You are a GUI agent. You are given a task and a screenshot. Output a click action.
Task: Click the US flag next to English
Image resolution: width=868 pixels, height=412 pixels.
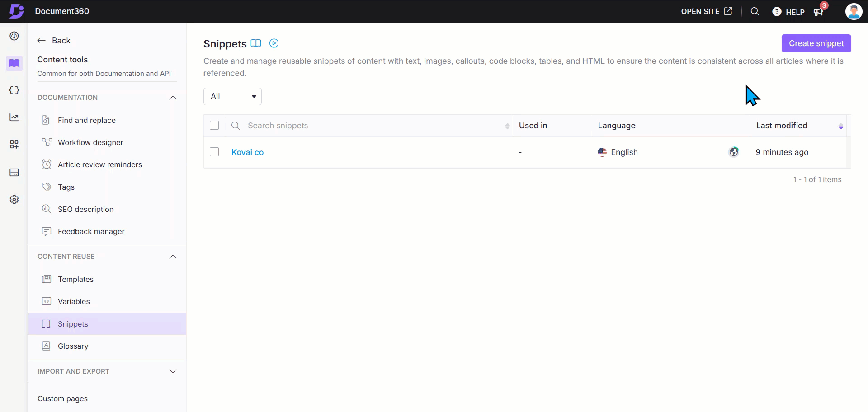click(602, 152)
